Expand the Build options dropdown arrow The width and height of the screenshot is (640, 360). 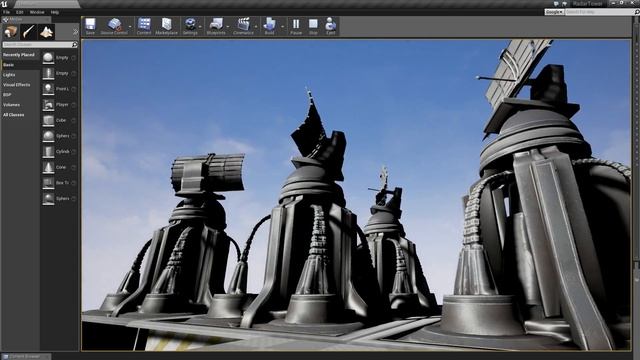[x=282, y=27]
